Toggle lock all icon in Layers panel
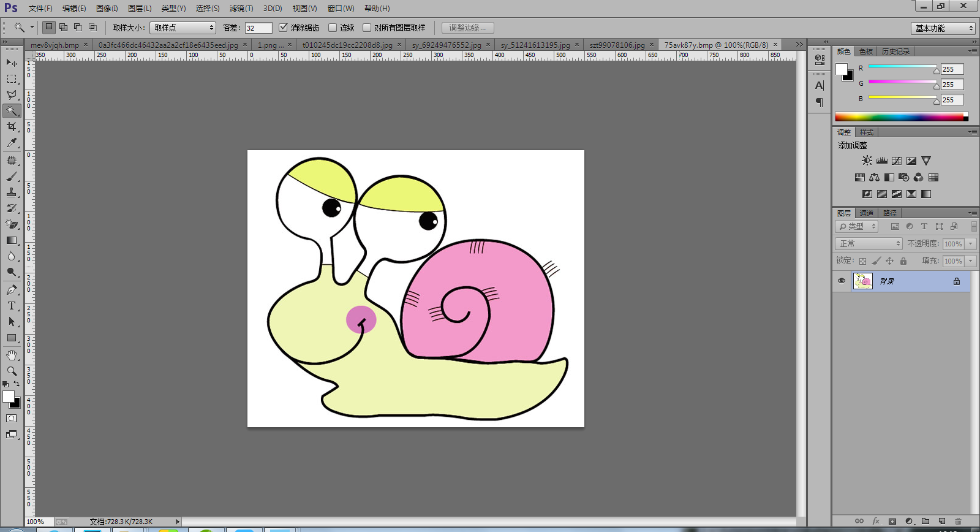The height and width of the screenshot is (532, 980). pos(903,261)
